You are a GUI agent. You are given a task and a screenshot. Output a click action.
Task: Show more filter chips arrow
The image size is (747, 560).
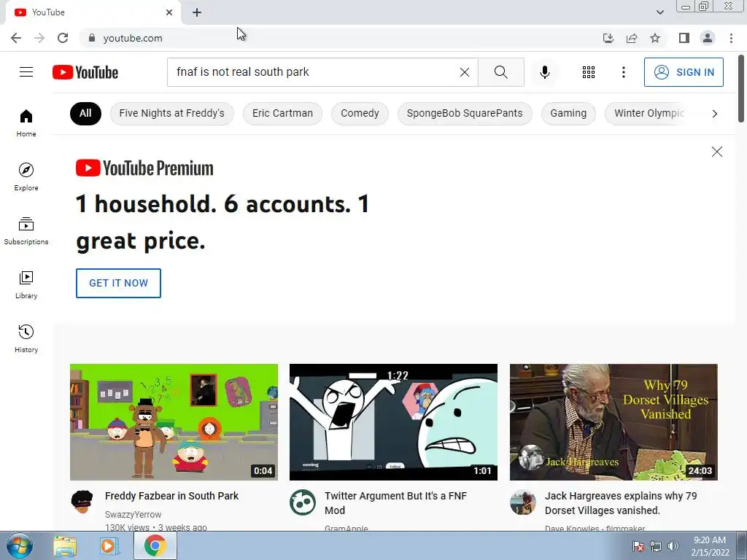pyautogui.click(x=715, y=113)
